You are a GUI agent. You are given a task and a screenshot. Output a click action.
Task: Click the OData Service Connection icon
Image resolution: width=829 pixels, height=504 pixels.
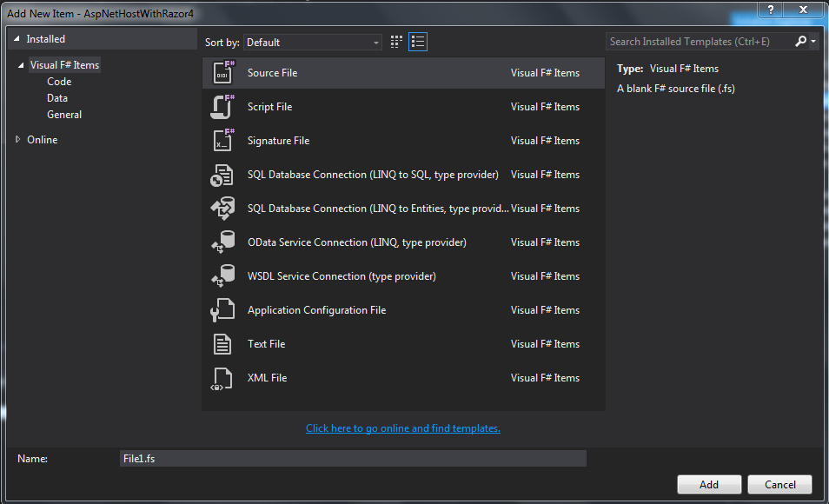click(222, 242)
